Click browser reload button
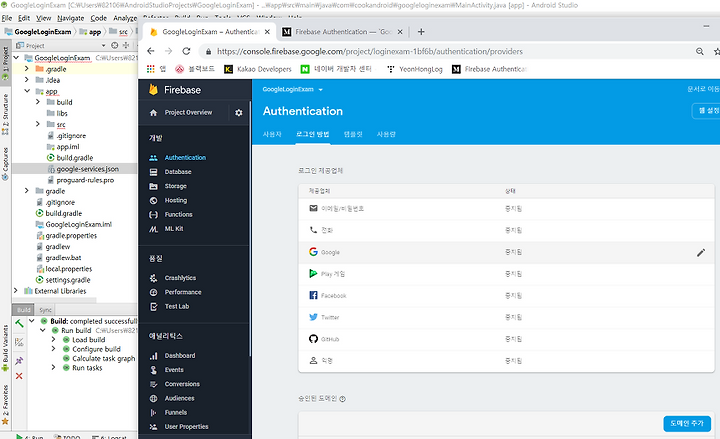 186,51
